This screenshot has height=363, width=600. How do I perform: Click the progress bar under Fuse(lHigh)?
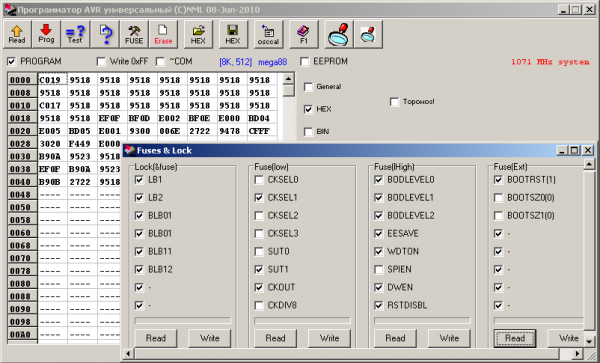point(422,321)
